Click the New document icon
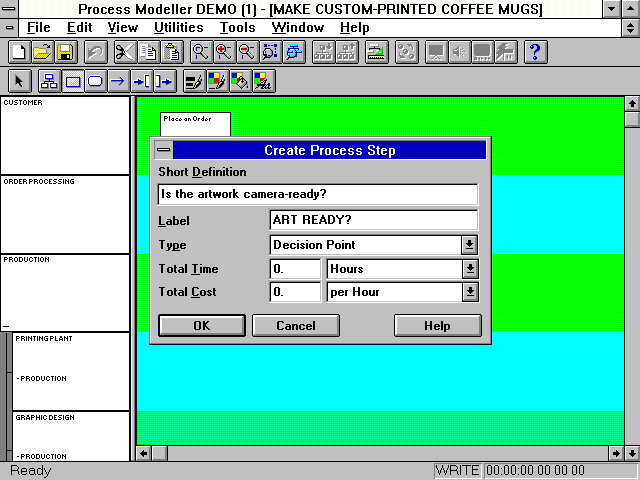Screen dimensions: 640x480 [x=17, y=52]
